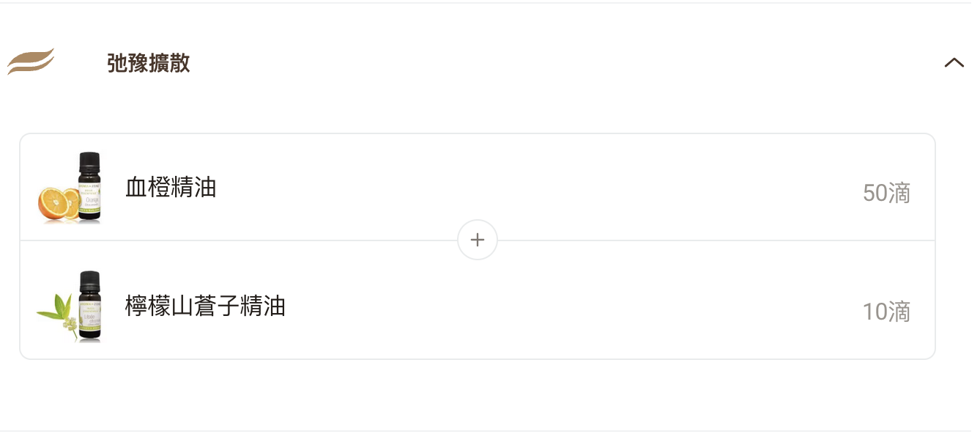Select the 檸檬山蒼子精油 oil name
Viewport: 980px width, 434px height.
tap(205, 306)
